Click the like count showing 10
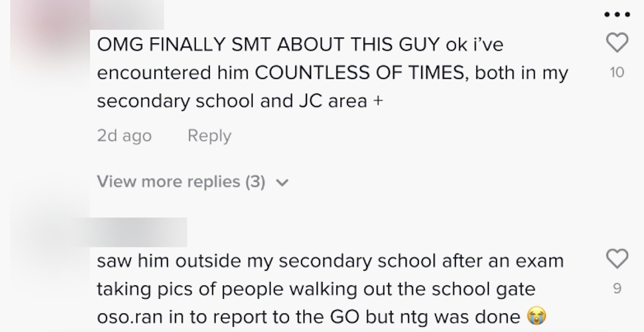 617,72
